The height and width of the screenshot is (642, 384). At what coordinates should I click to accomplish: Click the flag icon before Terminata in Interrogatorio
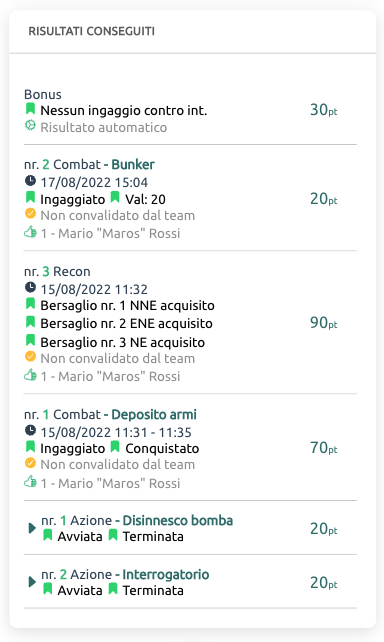(x=113, y=590)
